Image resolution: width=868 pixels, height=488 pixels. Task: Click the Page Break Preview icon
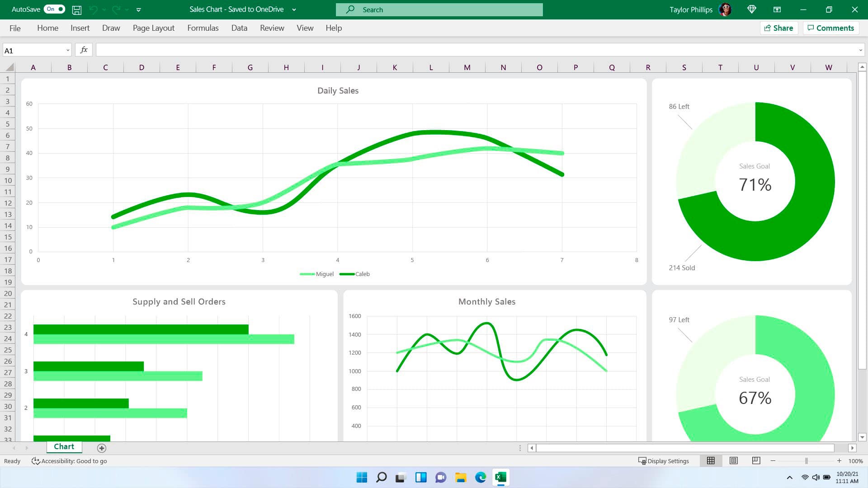(756, 460)
